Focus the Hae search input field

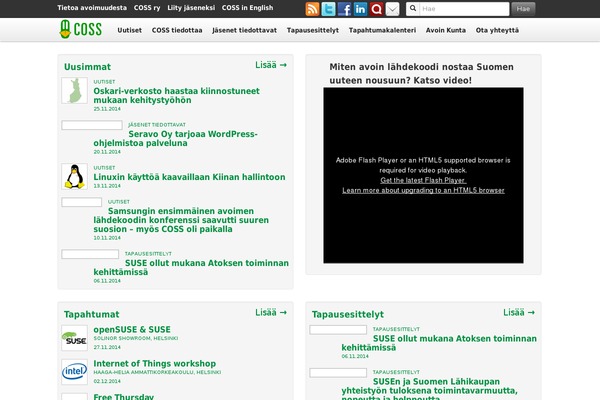464,9
